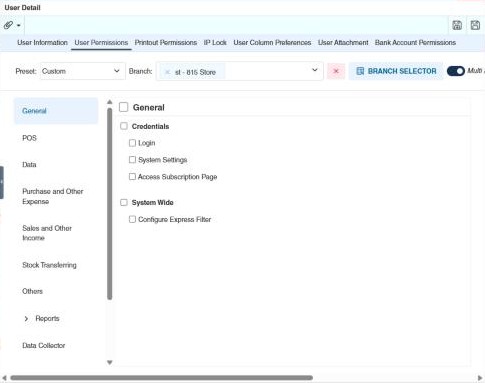Remove the 815 Store branch tag

click(x=168, y=72)
